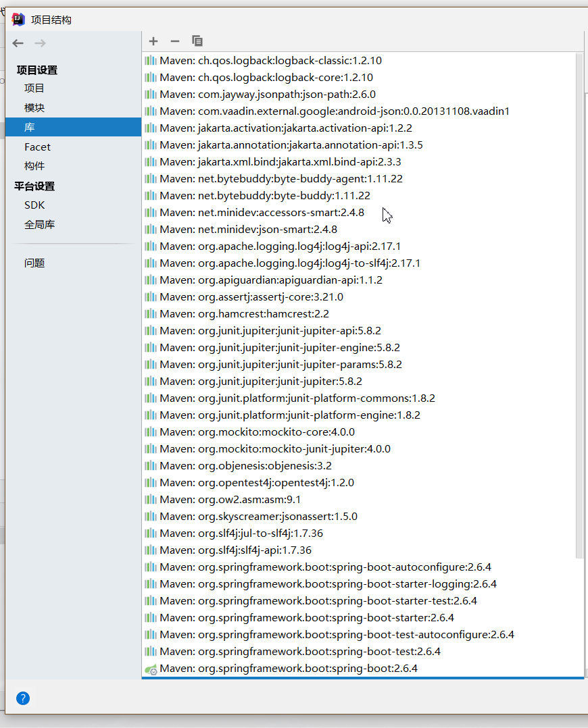Open 项目 settings section

(x=34, y=88)
